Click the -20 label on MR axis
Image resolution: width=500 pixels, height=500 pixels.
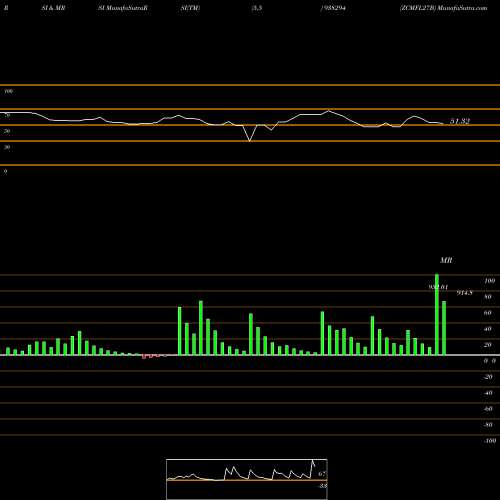click(x=488, y=377)
